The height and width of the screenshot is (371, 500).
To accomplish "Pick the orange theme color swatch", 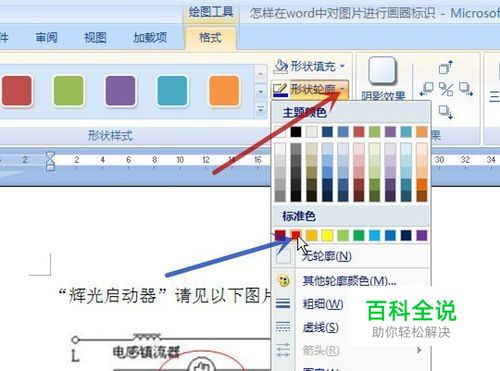I will [x=422, y=132].
